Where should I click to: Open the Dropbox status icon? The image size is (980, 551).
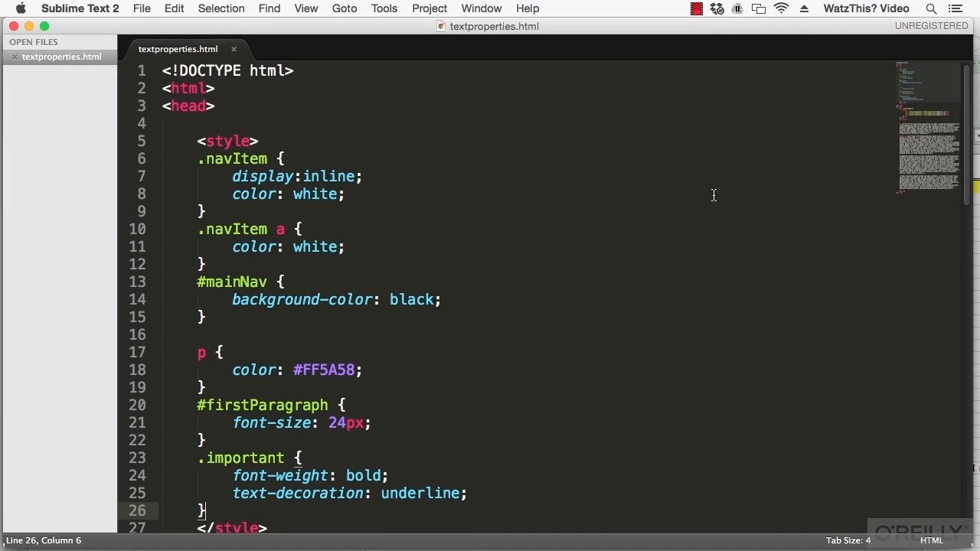click(717, 8)
